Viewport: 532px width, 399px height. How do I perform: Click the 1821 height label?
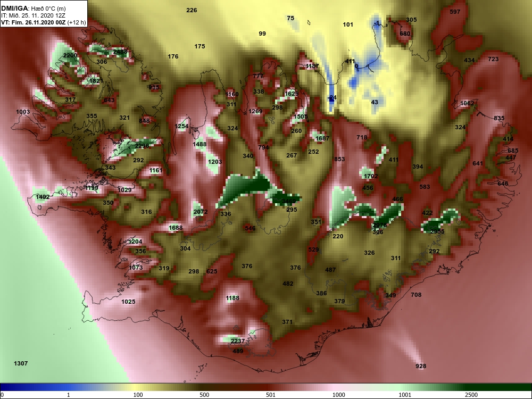tap(96, 81)
